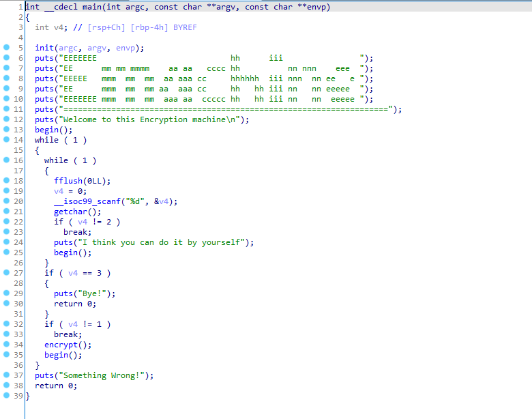
Task: Select the __isoc99_scanf function name
Action: [80, 201]
